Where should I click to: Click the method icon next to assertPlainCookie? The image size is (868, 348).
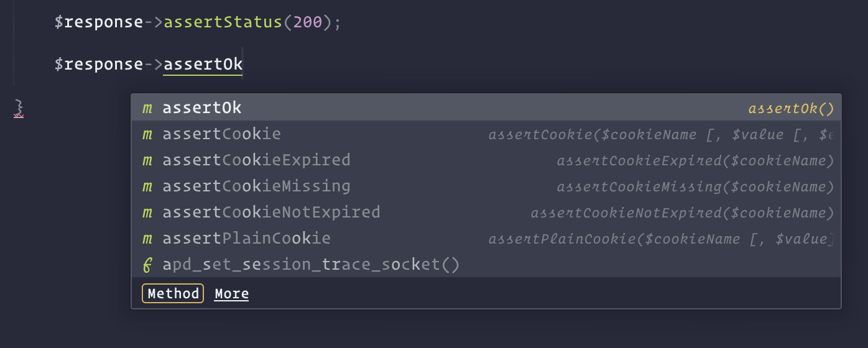coord(147,239)
